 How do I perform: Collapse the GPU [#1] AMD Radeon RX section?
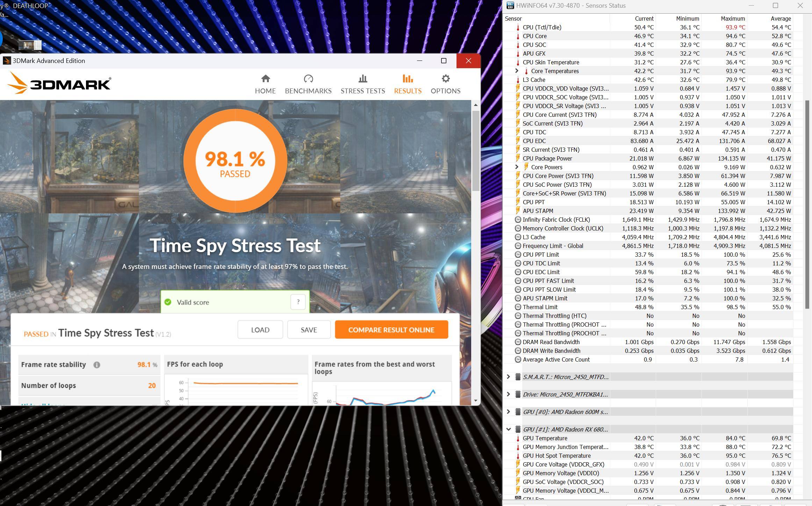pyautogui.click(x=508, y=429)
